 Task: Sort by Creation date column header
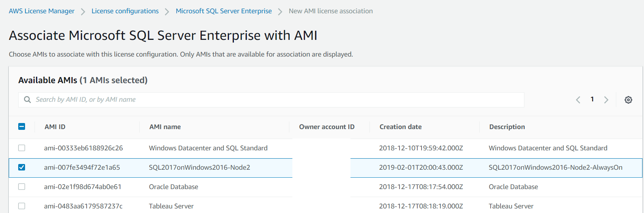(400, 127)
